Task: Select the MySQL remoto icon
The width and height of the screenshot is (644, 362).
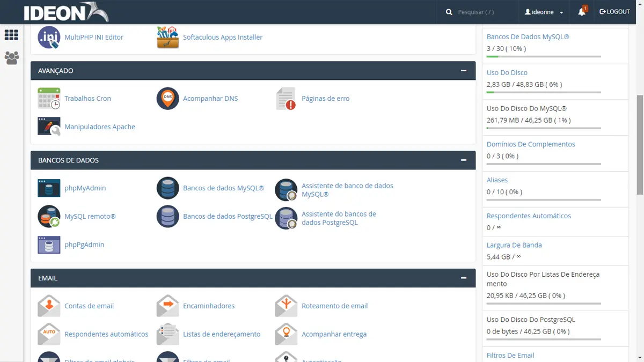Action: coord(49,216)
